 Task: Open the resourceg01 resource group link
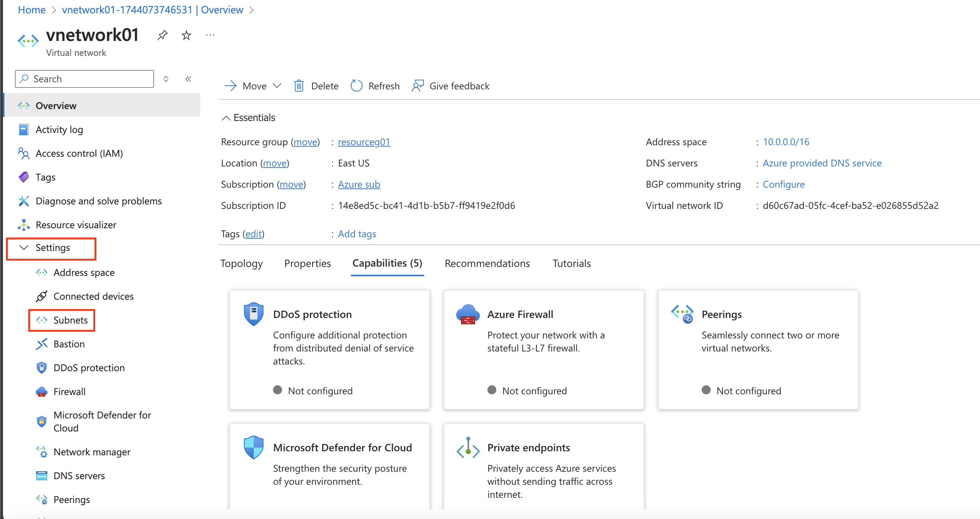point(364,142)
